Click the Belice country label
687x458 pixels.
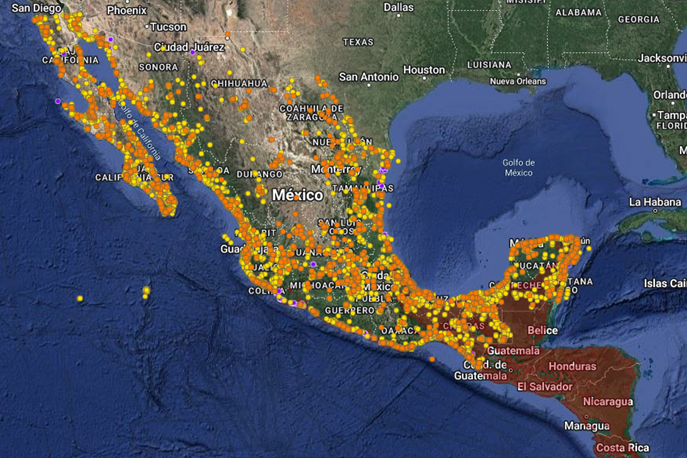tap(542, 330)
